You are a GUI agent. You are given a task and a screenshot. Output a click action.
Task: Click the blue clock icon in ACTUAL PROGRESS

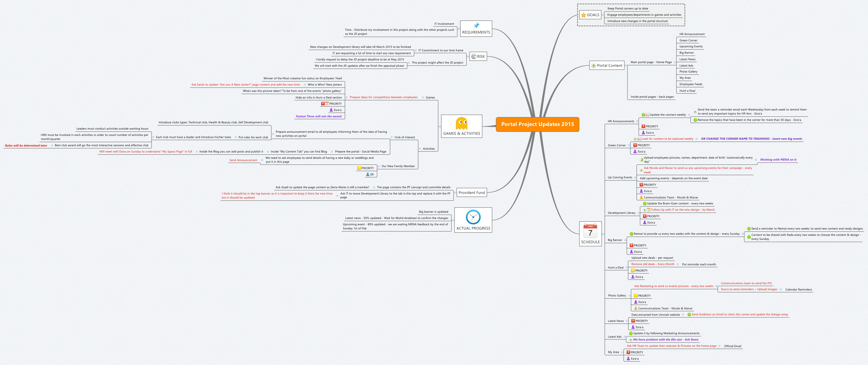click(x=473, y=217)
